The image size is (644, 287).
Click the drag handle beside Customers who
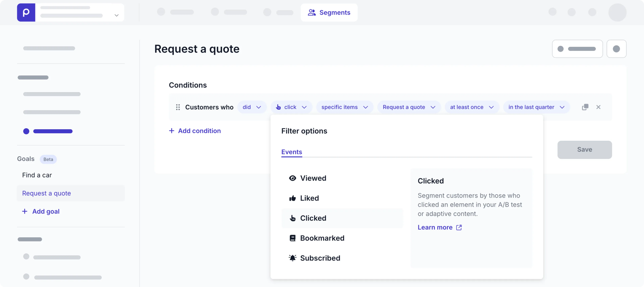pyautogui.click(x=178, y=107)
